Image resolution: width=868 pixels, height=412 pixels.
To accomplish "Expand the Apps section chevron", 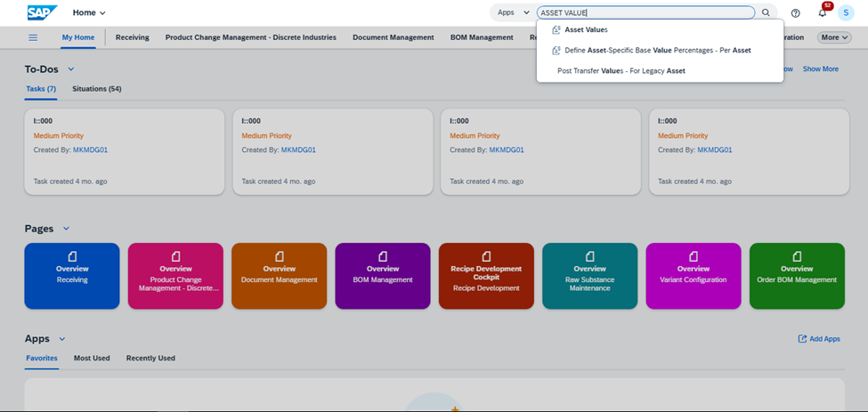I will tap(62, 338).
